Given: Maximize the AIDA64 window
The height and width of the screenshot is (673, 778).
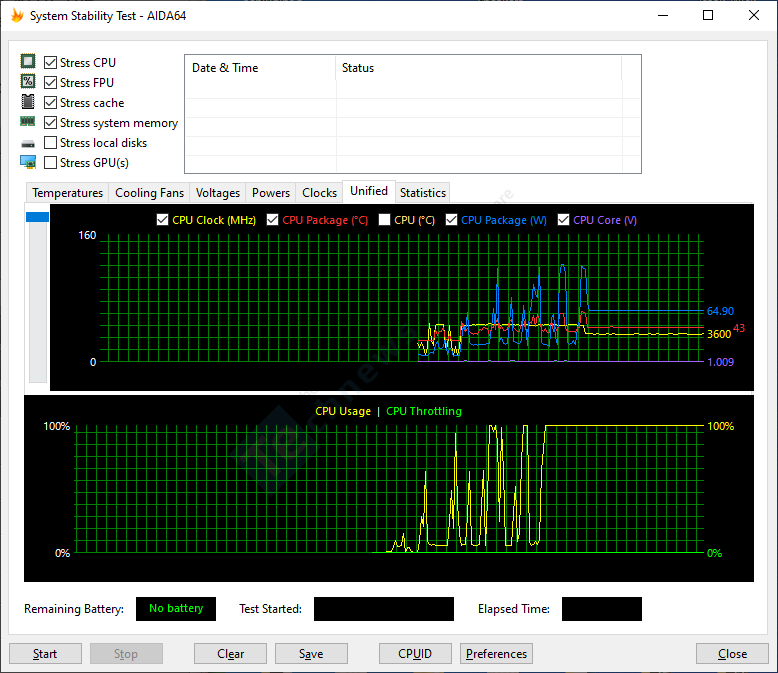Looking at the screenshot, I should pos(708,15).
